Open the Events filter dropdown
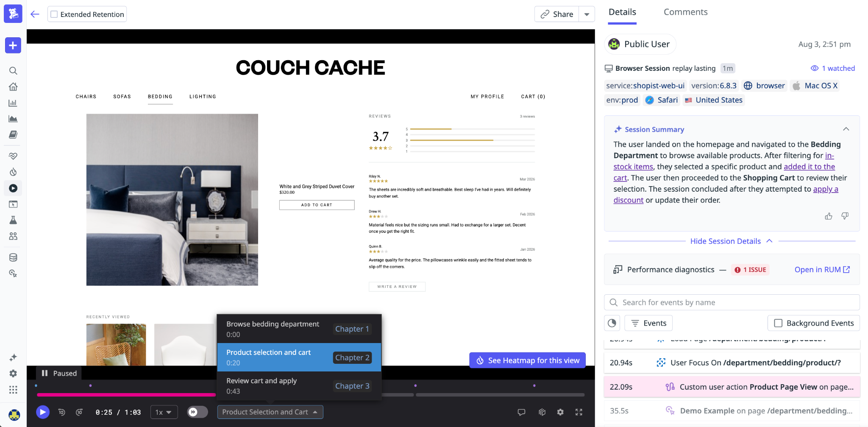Image resolution: width=868 pixels, height=427 pixels. 649,323
